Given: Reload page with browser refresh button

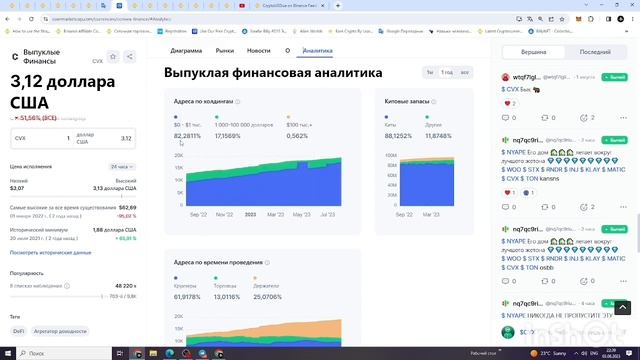Looking at the screenshot, I should [x=31, y=19].
